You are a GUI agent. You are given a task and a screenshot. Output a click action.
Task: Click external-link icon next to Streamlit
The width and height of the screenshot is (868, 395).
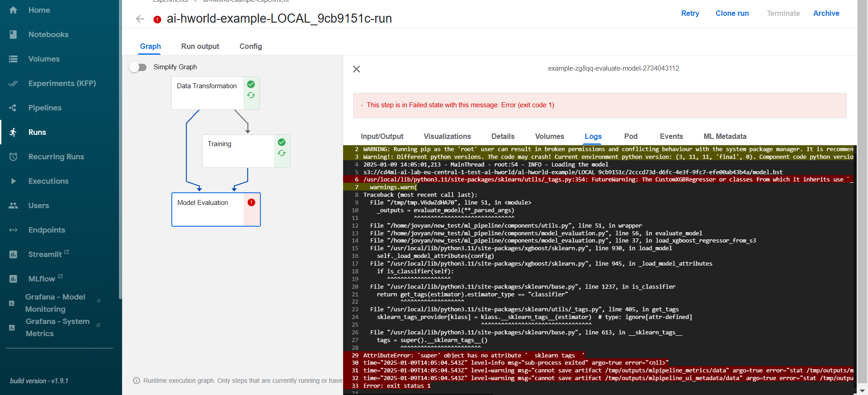(67, 252)
